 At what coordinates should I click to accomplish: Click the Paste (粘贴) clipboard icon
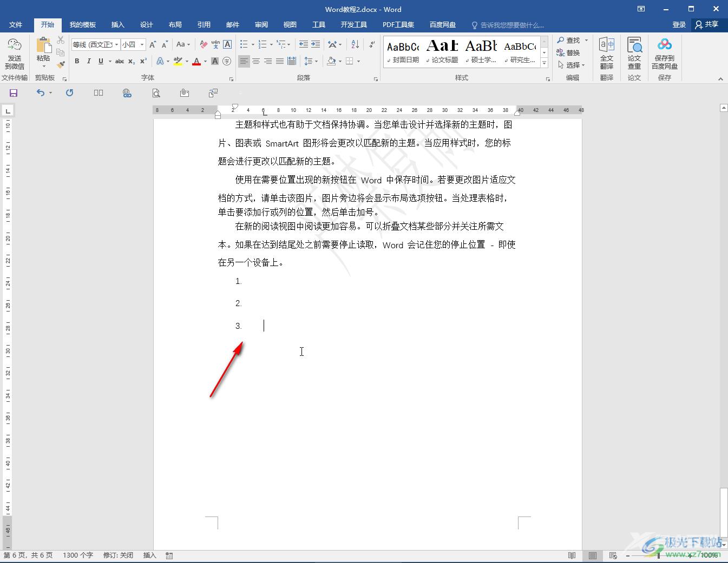pos(43,46)
